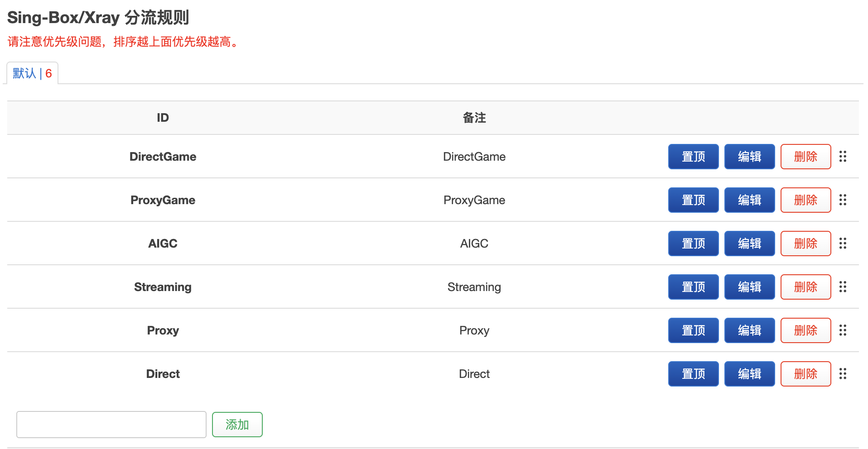Screen dimensions: 868x449
Task: Click 置顶 on the AIGC row
Action: (693, 244)
